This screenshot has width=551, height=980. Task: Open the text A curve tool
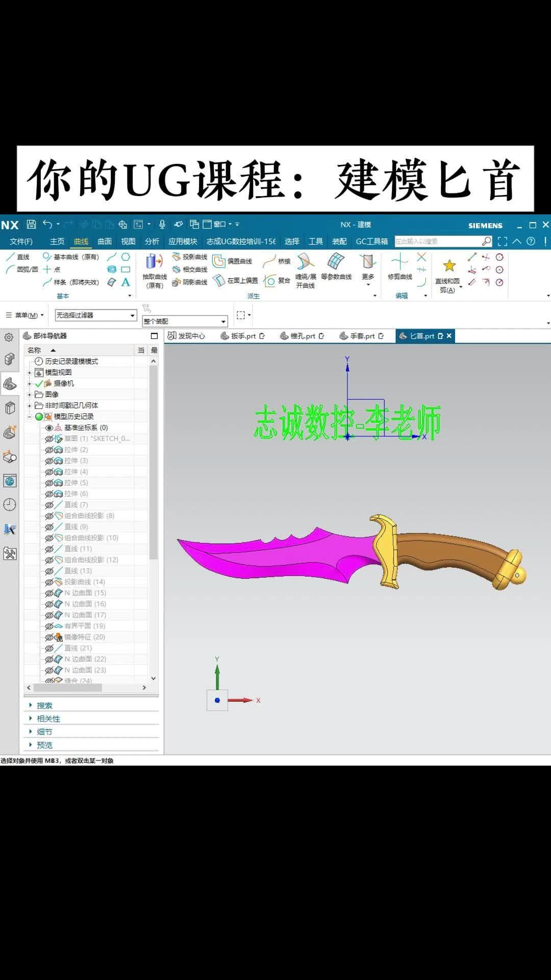126,282
